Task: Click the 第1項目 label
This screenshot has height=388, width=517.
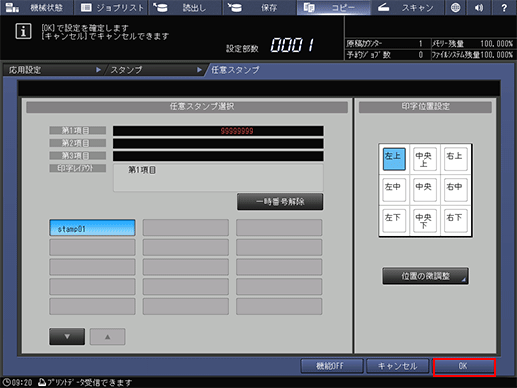Action: point(78,130)
